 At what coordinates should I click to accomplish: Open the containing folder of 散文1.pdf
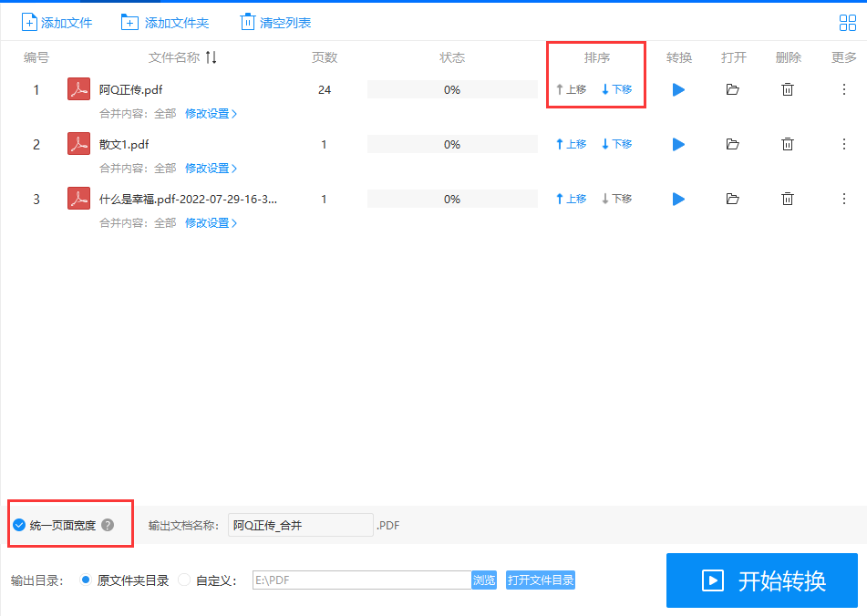click(733, 144)
